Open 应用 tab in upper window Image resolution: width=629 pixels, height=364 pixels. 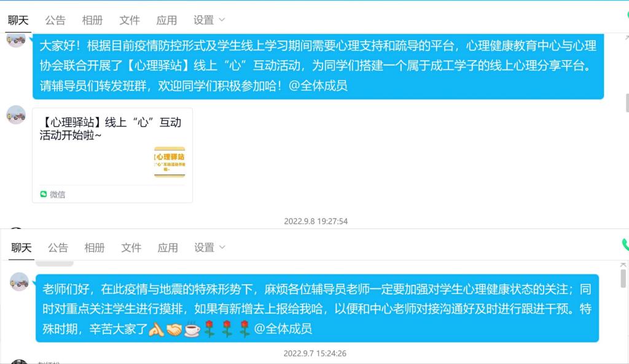pos(166,20)
